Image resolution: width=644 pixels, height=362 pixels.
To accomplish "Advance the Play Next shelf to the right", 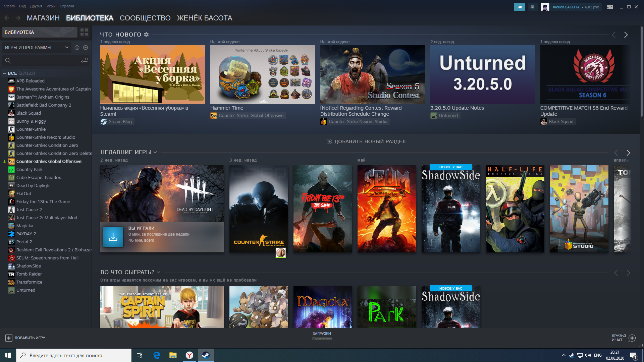I will pyautogui.click(x=628, y=273).
